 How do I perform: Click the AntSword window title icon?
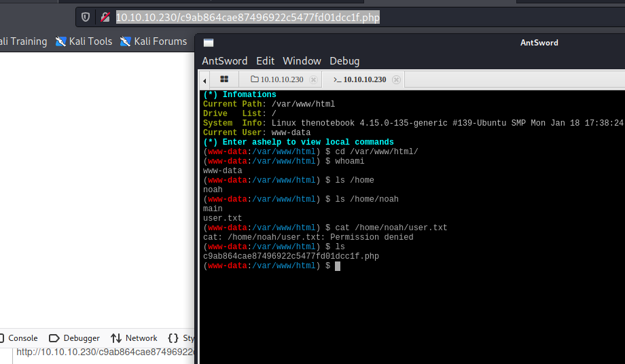209,43
